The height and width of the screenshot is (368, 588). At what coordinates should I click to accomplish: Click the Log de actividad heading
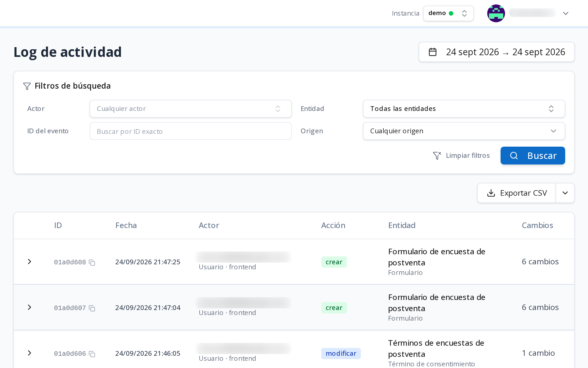click(x=68, y=52)
